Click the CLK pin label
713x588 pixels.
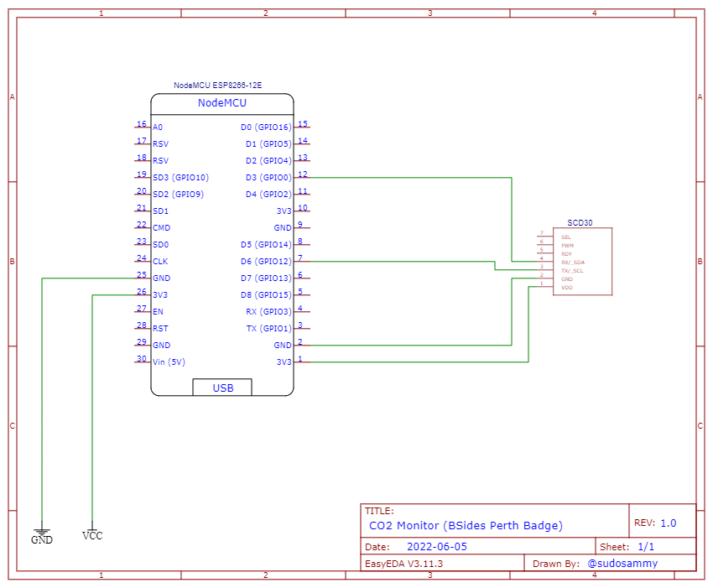pos(160,262)
